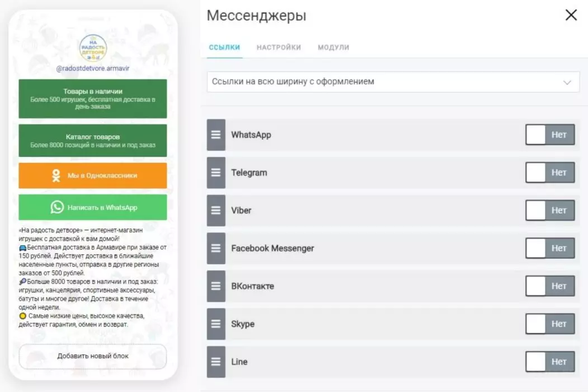This screenshot has width=588, height=392.
Task: Switch on the Line toggle
Action: click(x=550, y=362)
